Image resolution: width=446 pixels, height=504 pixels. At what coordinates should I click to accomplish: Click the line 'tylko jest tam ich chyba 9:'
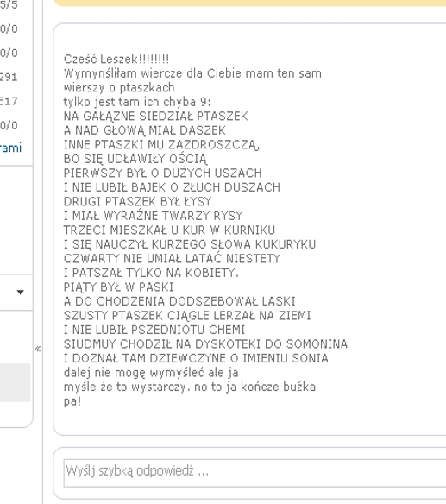(x=137, y=102)
